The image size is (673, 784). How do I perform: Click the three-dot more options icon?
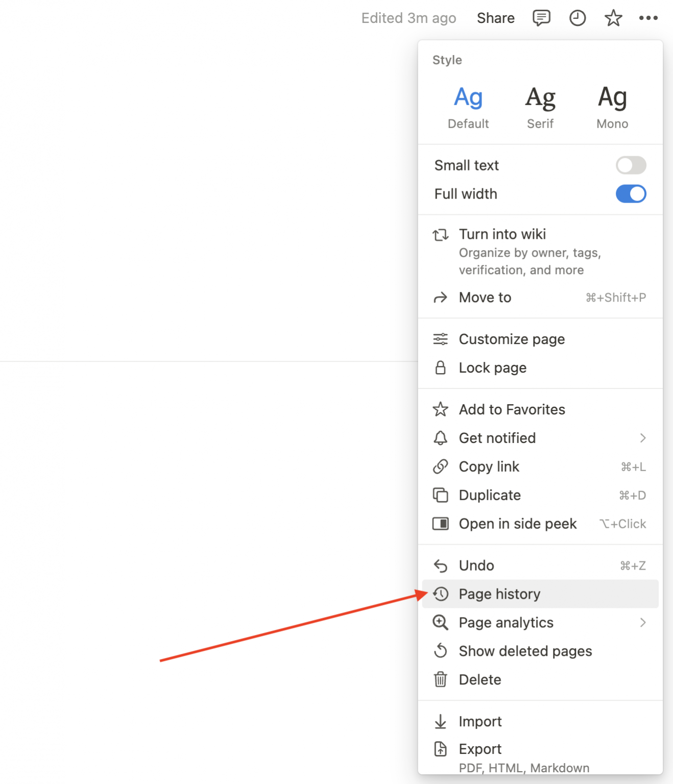648,18
